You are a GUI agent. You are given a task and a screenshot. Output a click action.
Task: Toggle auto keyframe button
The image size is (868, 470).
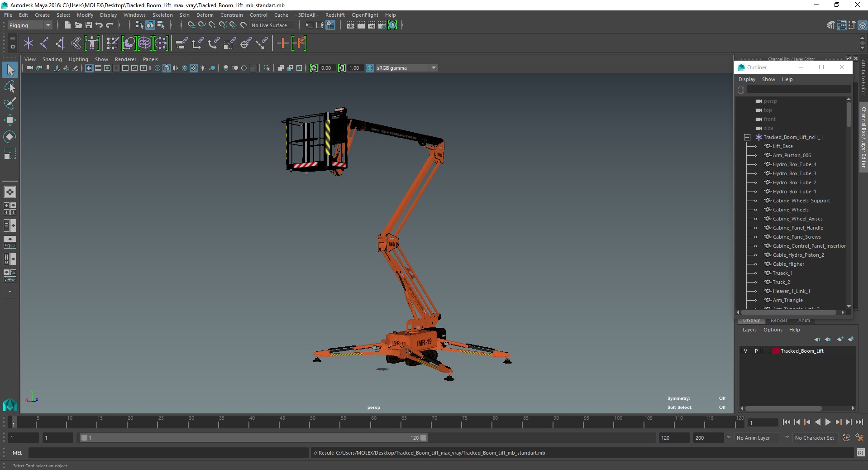tap(846, 438)
